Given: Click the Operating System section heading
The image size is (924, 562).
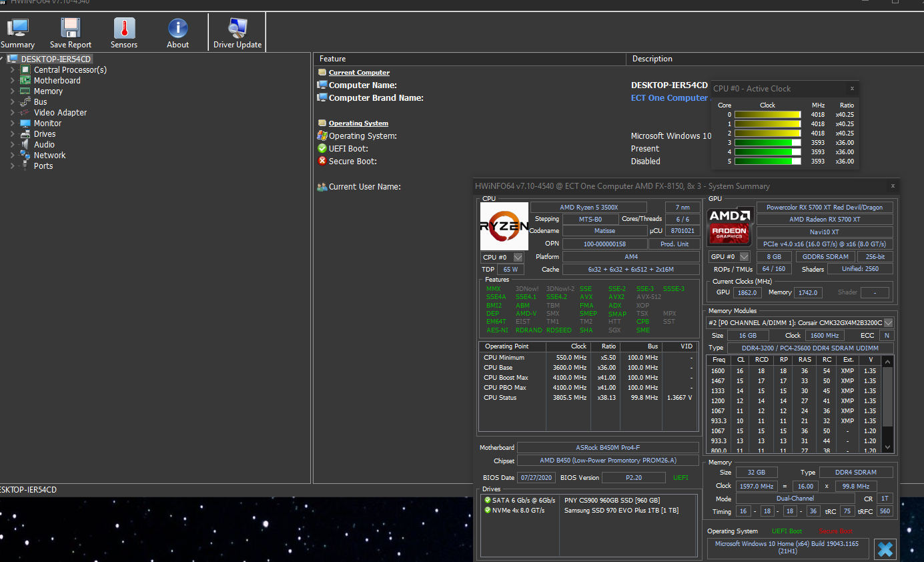Looking at the screenshot, I should pos(358,123).
